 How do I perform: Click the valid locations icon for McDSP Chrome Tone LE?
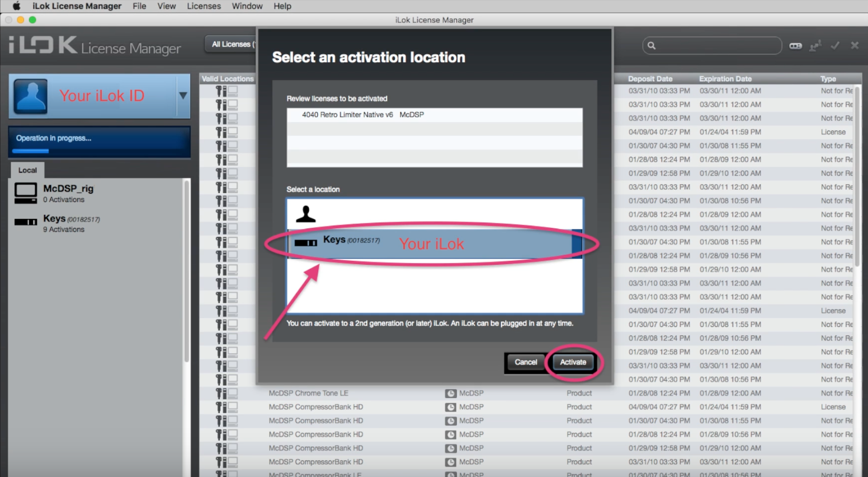(227, 393)
